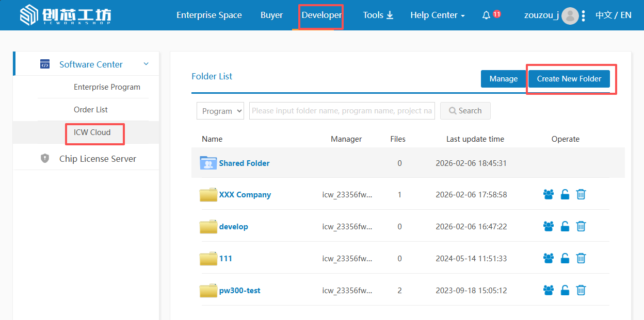Viewport: 644px width, 320px height.
Task: Select Order List in sidebar
Action: click(x=91, y=110)
